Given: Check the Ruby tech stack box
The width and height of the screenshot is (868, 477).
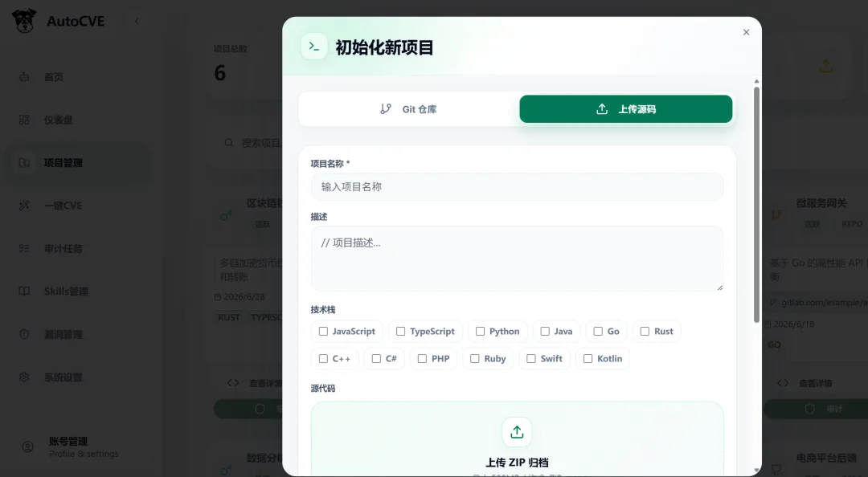Looking at the screenshot, I should click(475, 359).
